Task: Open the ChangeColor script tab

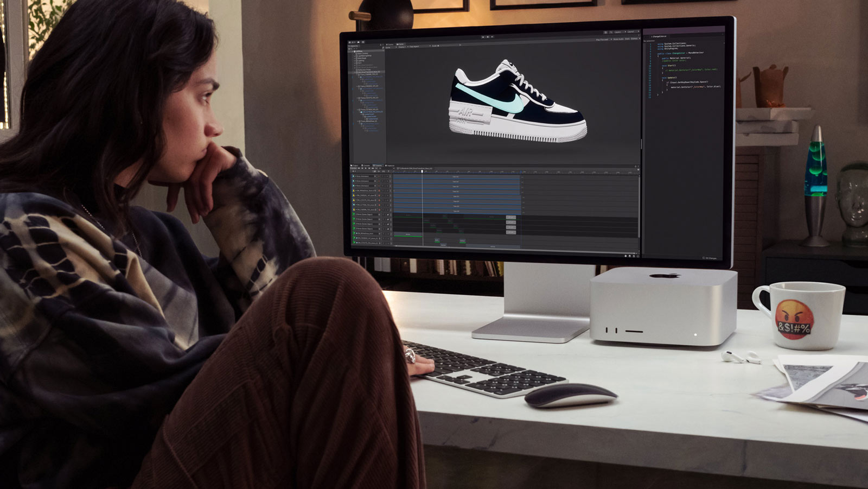Action: (x=659, y=36)
